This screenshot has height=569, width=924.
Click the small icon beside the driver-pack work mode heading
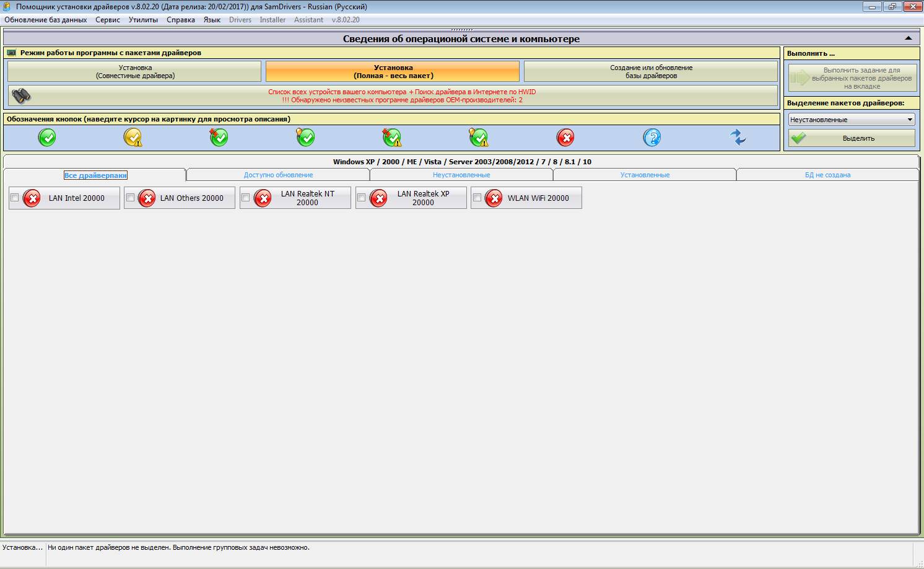[11, 53]
